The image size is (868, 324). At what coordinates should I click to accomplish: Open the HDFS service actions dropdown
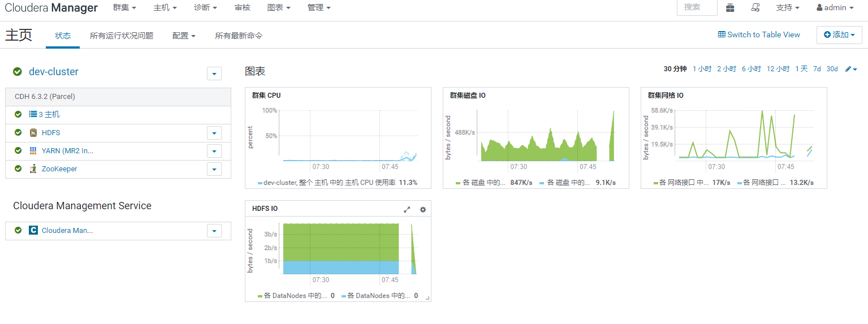point(214,133)
